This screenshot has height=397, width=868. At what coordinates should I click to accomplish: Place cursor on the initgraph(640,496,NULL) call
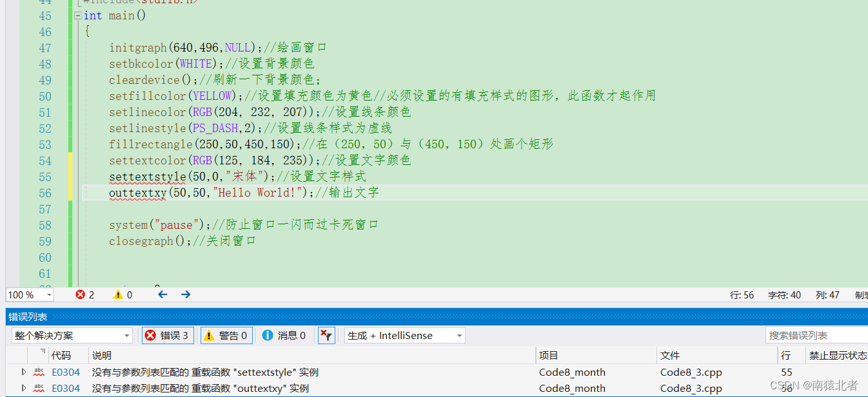pyautogui.click(x=184, y=48)
